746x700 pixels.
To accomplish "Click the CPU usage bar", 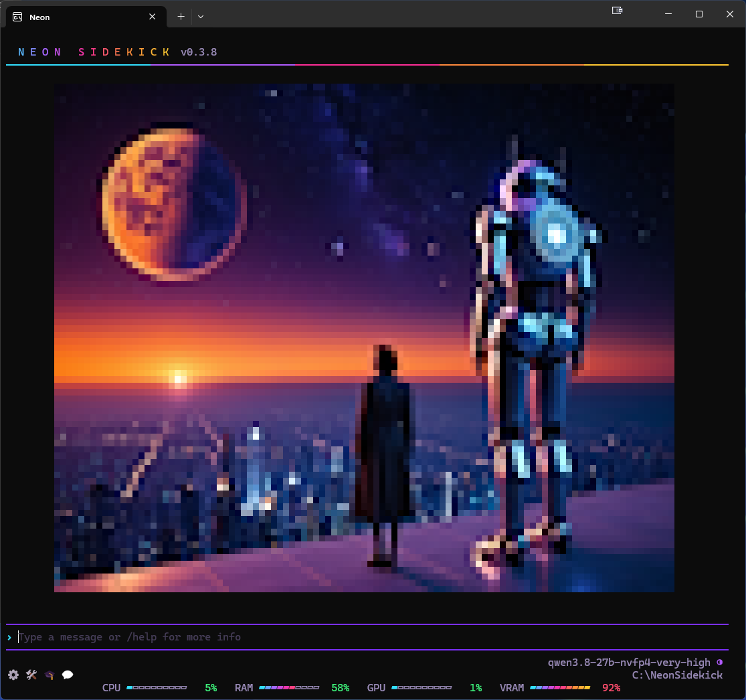I will pos(157,688).
